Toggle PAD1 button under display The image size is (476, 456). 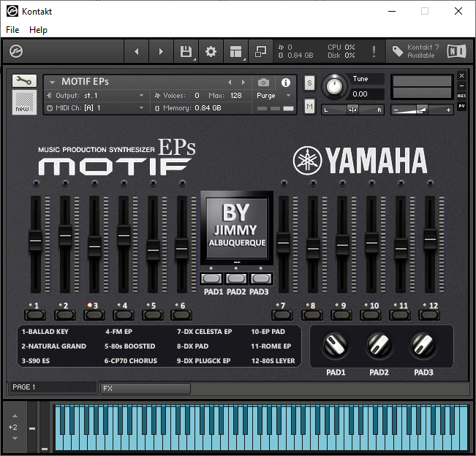coord(211,278)
